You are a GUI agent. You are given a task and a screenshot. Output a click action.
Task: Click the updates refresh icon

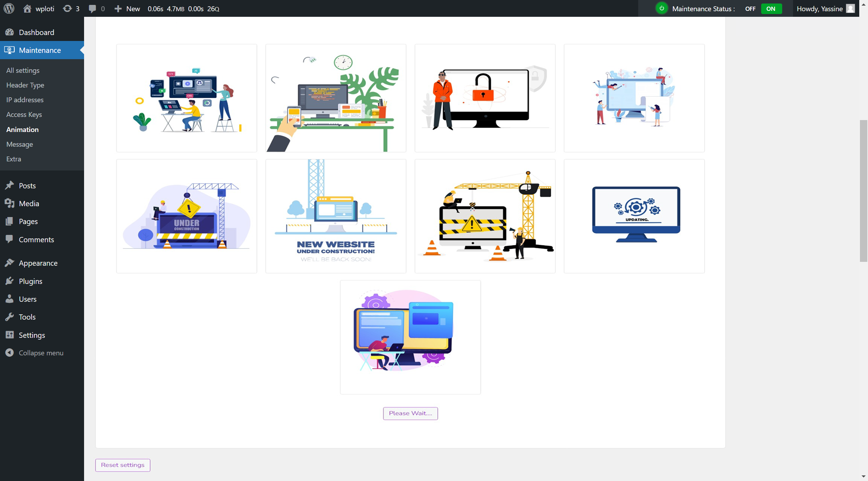pyautogui.click(x=67, y=8)
